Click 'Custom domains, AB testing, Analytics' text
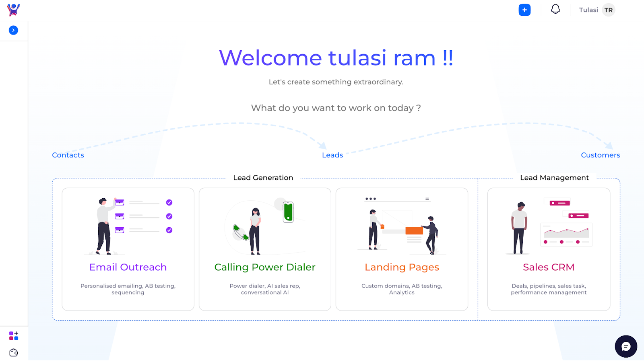 pos(402,289)
